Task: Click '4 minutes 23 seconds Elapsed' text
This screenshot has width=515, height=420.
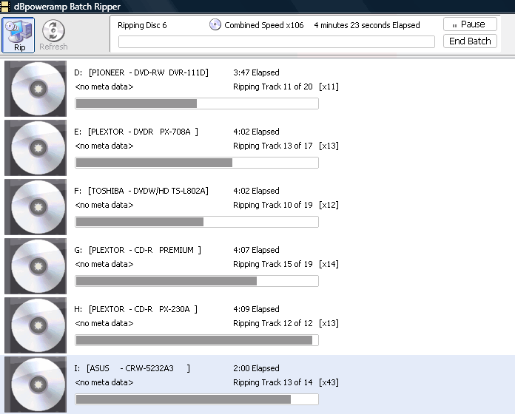Action: pyautogui.click(x=367, y=25)
